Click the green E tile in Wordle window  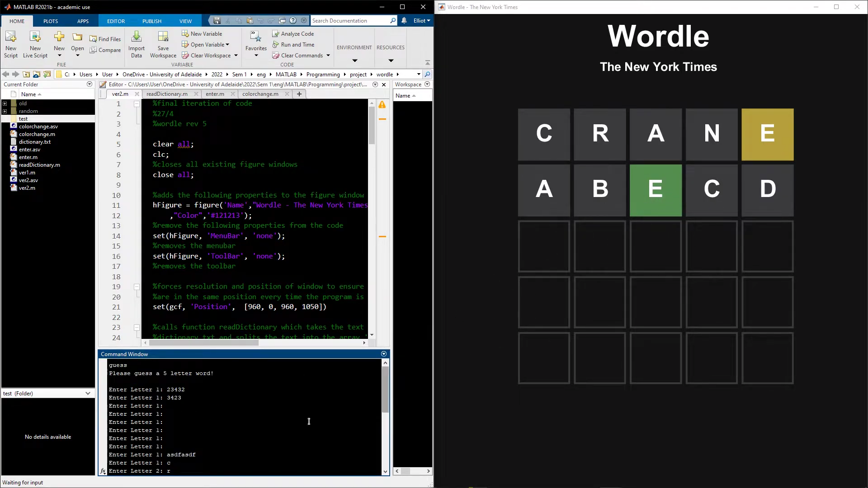tap(656, 190)
